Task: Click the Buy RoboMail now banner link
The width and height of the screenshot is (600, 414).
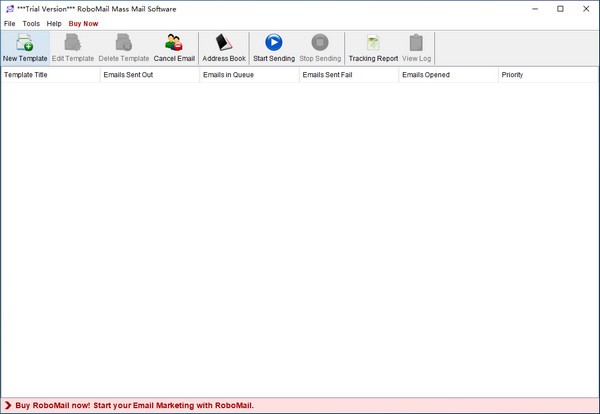Action: (135, 405)
